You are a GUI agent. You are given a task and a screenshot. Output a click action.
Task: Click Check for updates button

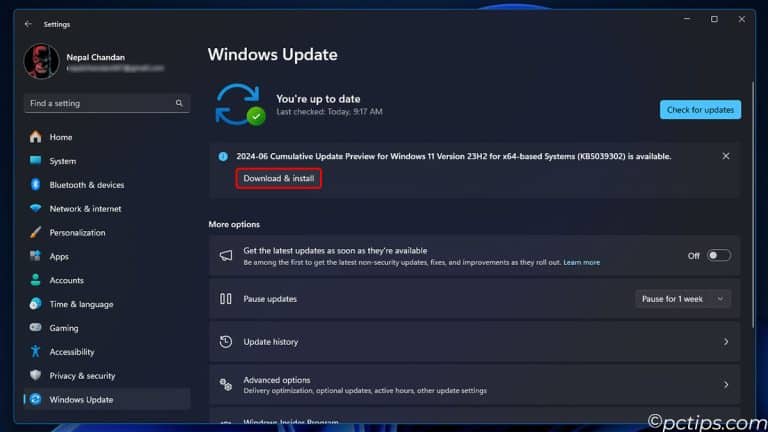click(700, 109)
